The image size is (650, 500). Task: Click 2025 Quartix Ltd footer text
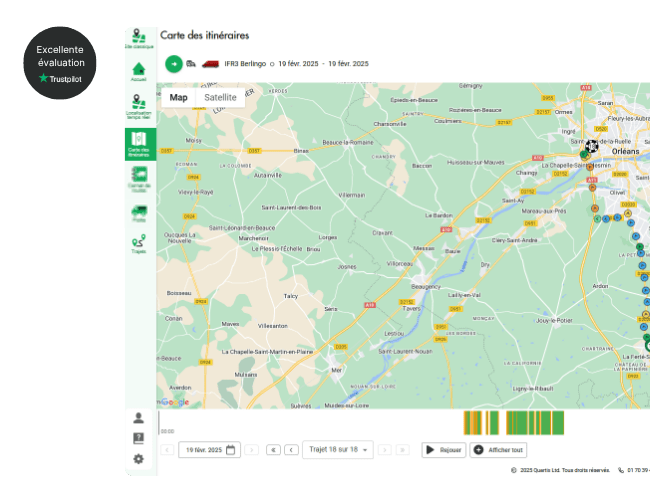pyautogui.click(x=565, y=470)
